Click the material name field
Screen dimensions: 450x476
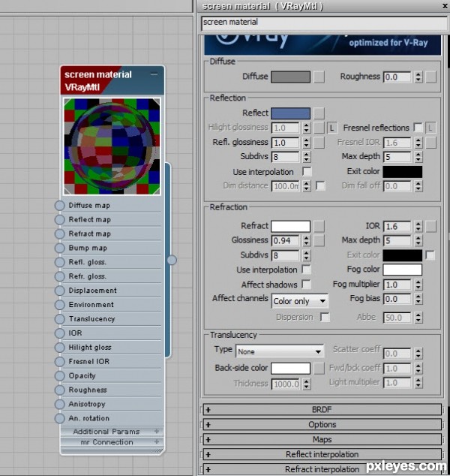click(325, 23)
